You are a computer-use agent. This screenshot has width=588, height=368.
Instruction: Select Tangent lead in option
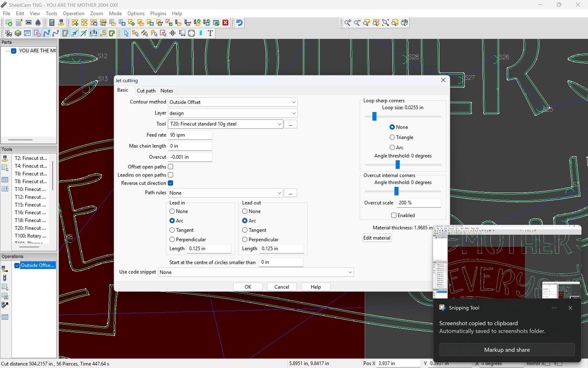pos(172,230)
